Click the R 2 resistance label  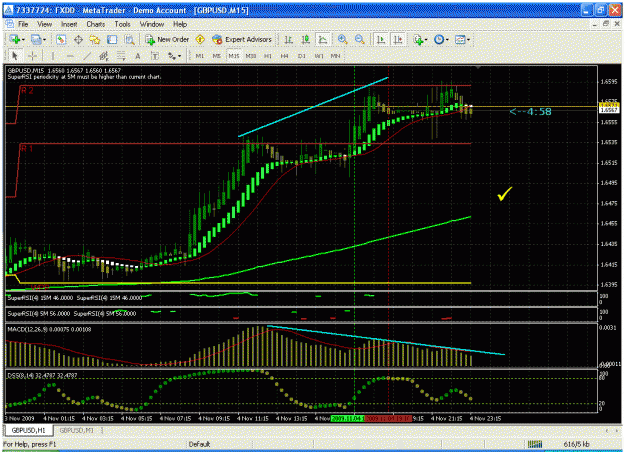point(27,90)
